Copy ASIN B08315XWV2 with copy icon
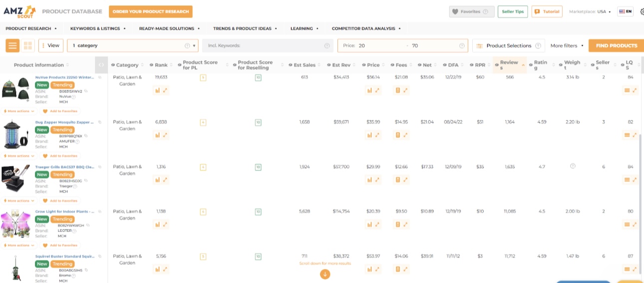The width and height of the screenshot is (644, 283). point(86,91)
